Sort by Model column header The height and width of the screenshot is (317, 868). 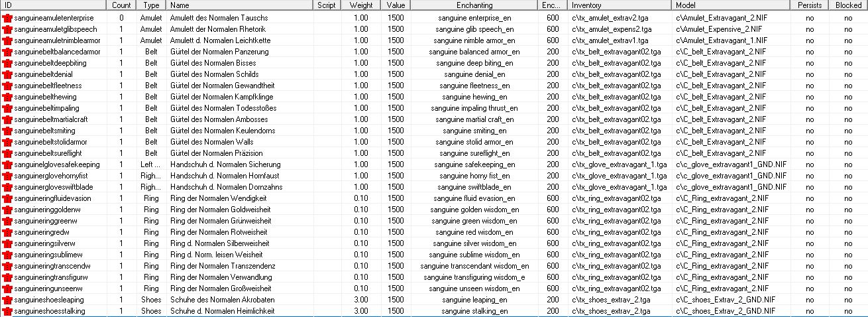click(x=732, y=5)
